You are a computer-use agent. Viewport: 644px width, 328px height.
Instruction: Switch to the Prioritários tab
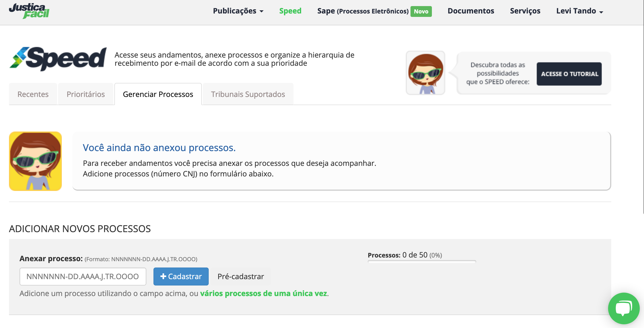(86, 94)
